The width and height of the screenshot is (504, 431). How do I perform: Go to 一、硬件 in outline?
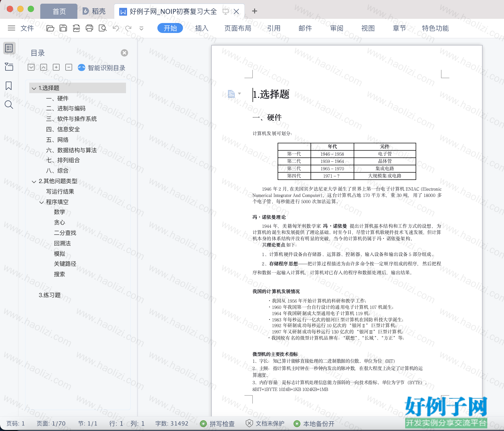pyautogui.click(x=57, y=98)
